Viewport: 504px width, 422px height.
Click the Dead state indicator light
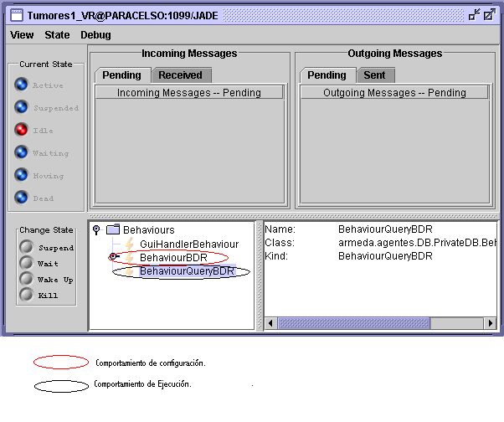(x=22, y=198)
